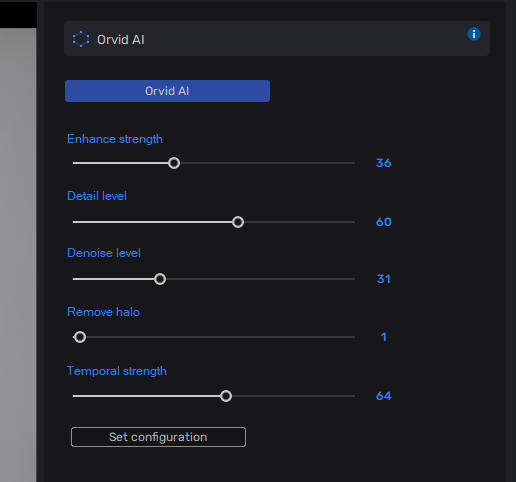516x482 pixels.
Task: Select the Remove halo value 1
Action: tap(384, 337)
